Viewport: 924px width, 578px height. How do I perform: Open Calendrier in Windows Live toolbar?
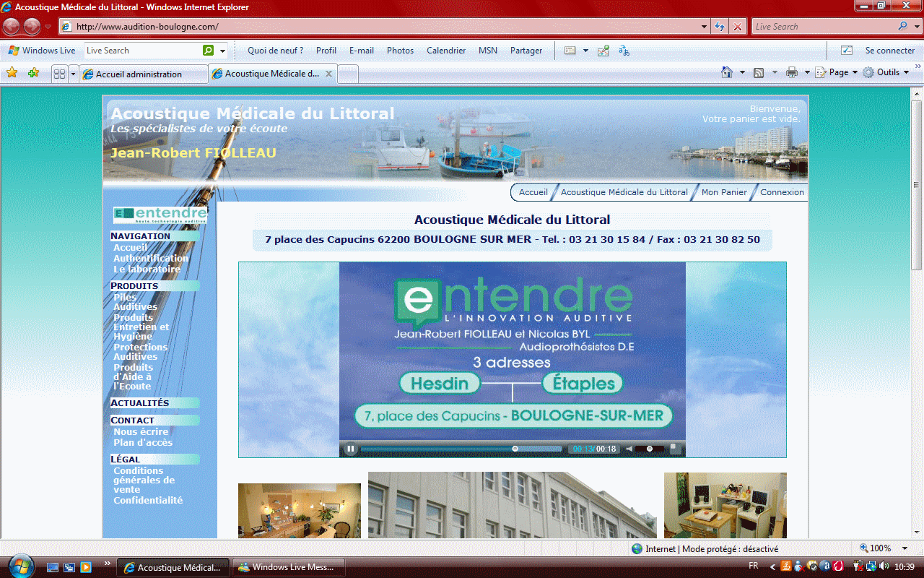click(x=446, y=51)
